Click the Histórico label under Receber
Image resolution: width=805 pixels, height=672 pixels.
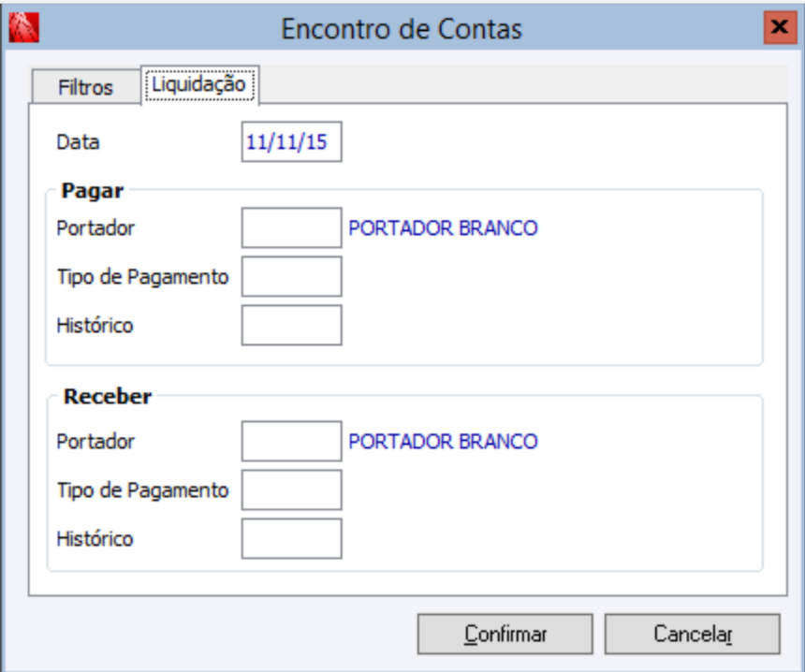coord(95,539)
